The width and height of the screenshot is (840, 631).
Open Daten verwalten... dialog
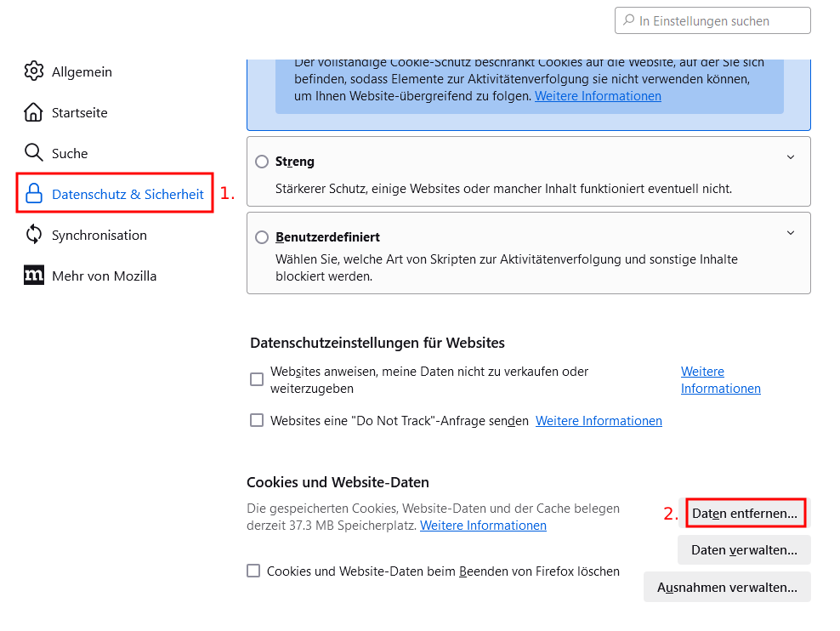744,550
